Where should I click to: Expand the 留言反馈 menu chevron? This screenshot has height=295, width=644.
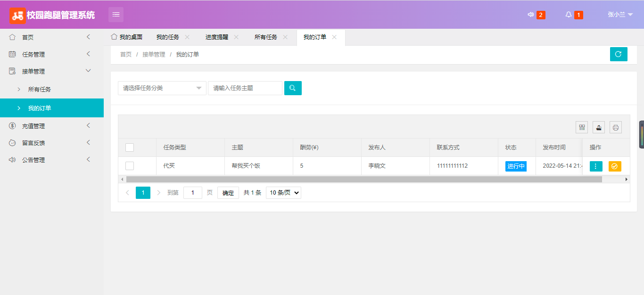88,142
